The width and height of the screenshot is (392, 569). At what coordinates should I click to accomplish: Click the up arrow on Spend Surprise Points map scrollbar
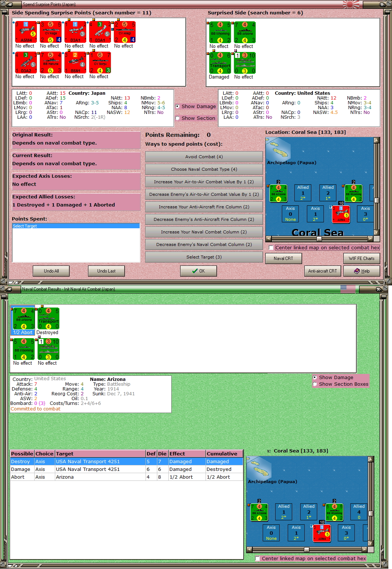tap(377, 140)
